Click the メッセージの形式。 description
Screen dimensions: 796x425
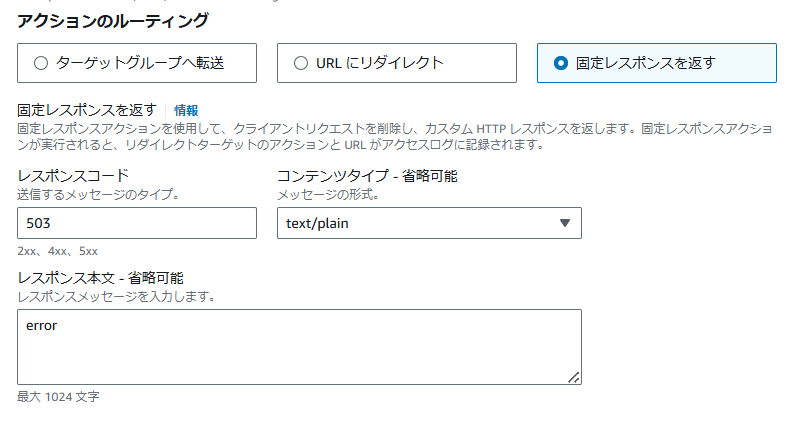[328, 194]
